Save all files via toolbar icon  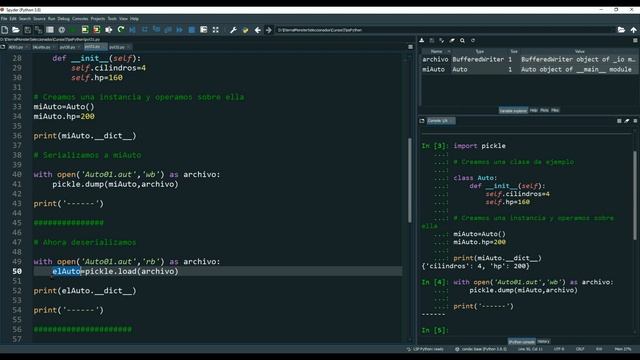click(38, 30)
